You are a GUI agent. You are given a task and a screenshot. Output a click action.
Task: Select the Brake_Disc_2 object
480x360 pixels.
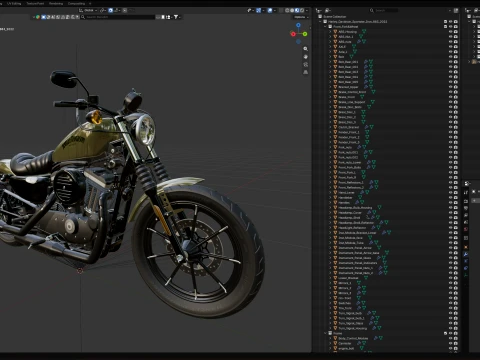(347, 117)
